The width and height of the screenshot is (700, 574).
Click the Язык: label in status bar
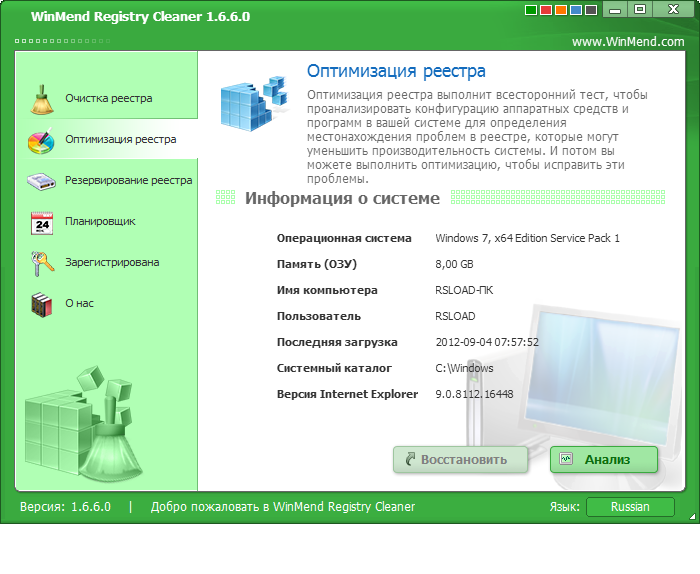pyautogui.click(x=564, y=507)
